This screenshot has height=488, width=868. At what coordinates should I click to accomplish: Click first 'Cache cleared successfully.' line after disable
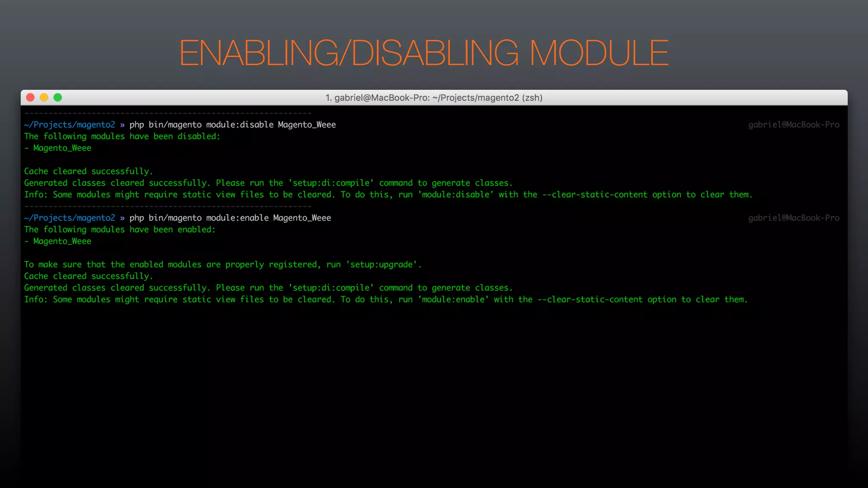coord(89,172)
